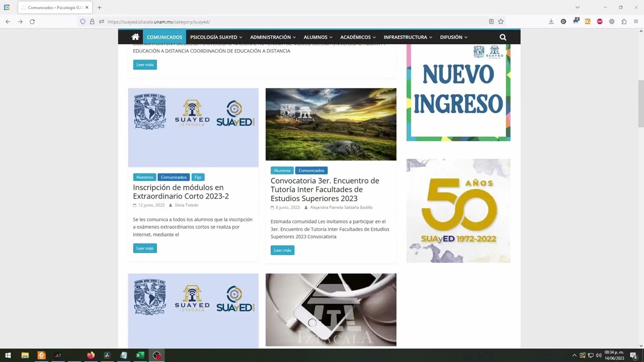Image resolution: width=644 pixels, height=362 pixels.
Task: Open a new browser tab
Action: point(99,8)
